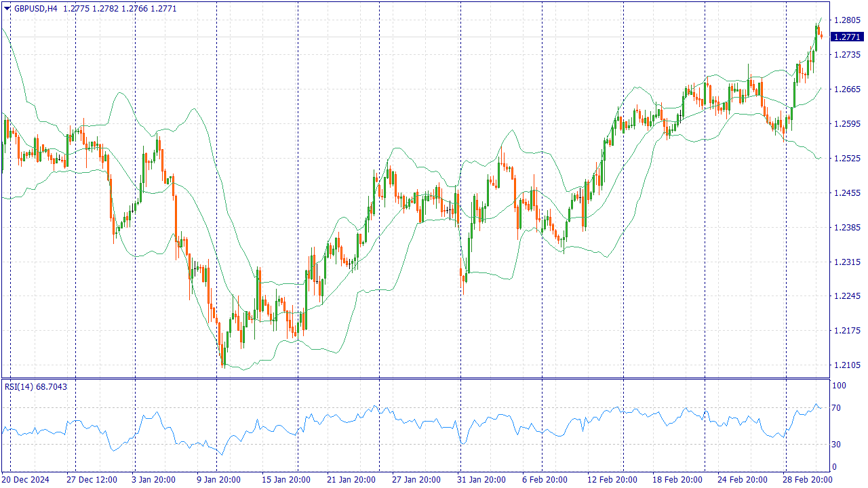Image resolution: width=868 pixels, height=488 pixels.
Task: Click the 12 Feb 20:00 time label
Action: (611, 480)
